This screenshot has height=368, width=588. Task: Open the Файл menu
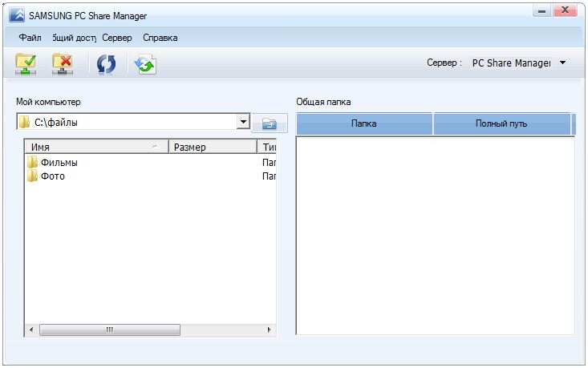click(x=30, y=38)
